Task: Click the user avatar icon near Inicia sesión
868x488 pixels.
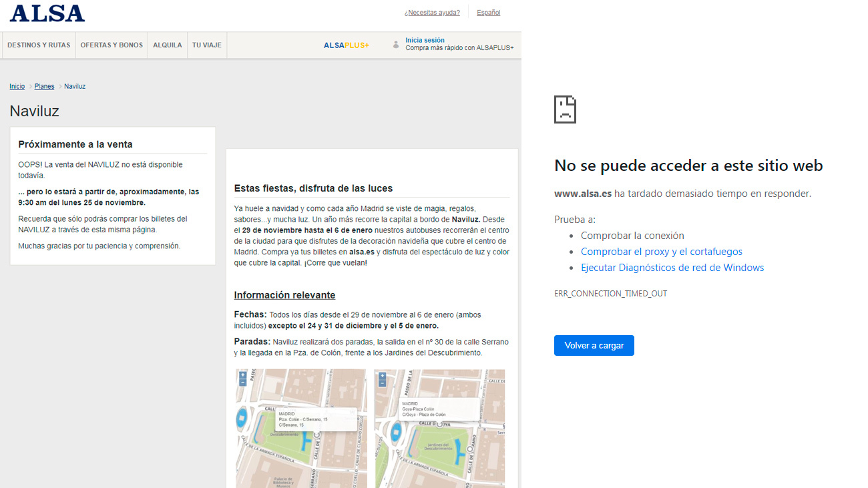Action: point(397,45)
